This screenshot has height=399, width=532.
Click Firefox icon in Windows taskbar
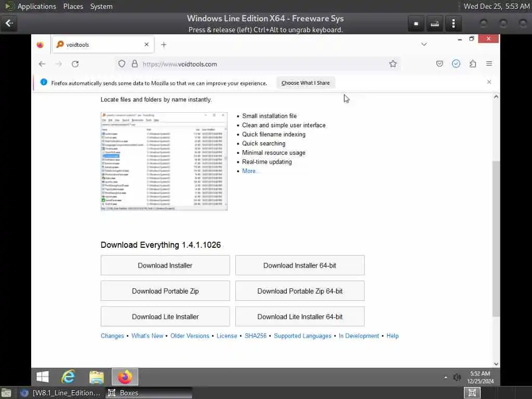click(125, 377)
